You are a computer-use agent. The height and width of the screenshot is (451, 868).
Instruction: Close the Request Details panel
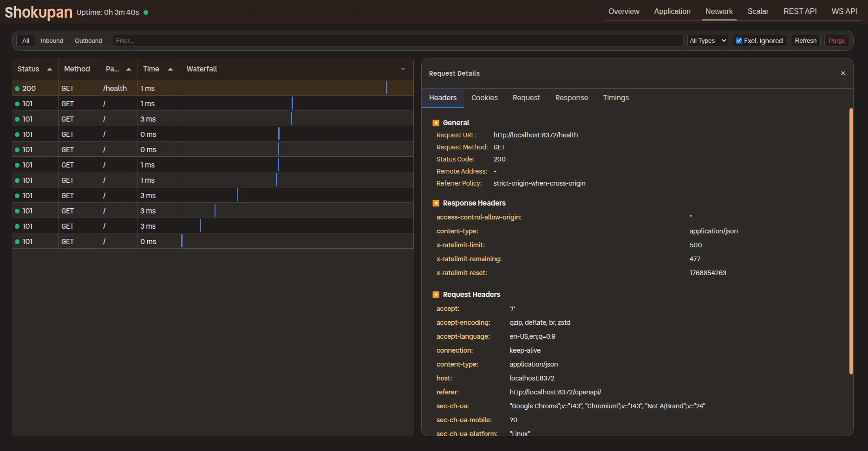point(843,73)
